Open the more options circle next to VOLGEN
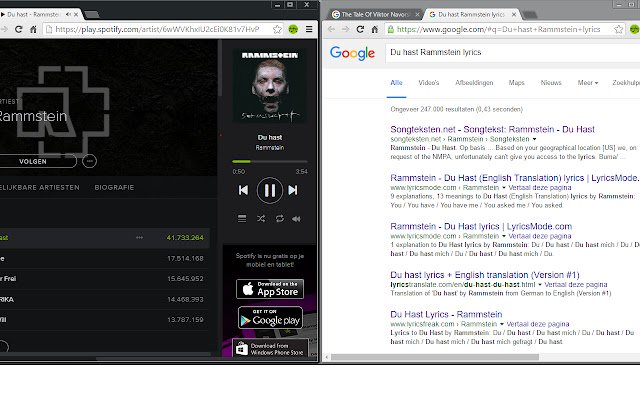640x400 pixels. [89, 161]
